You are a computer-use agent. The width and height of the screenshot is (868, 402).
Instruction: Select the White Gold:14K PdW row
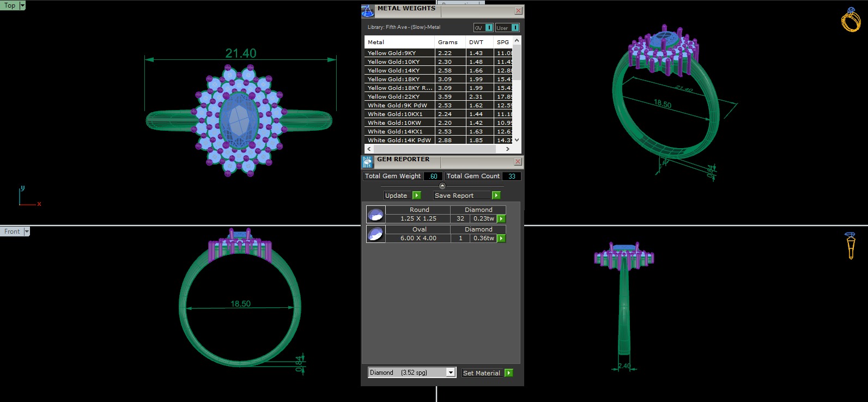pyautogui.click(x=439, y=140)
